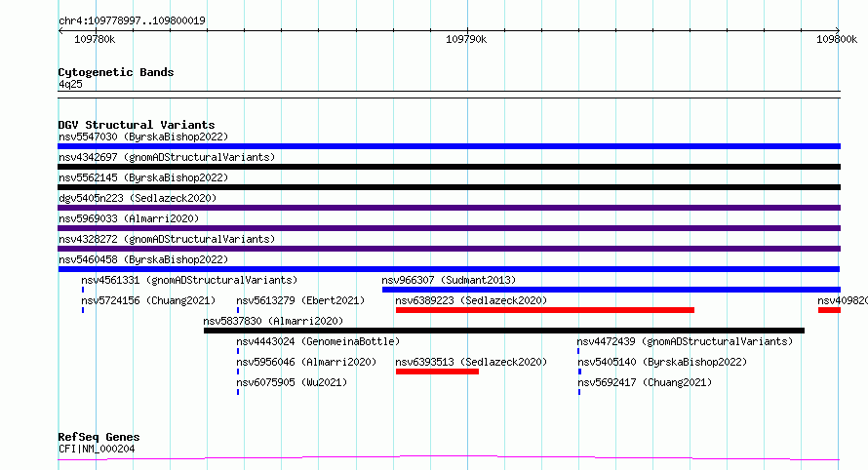The image size is (868, 470).
Task: Click the 109790k ruler label
Action: click(466, 39)
